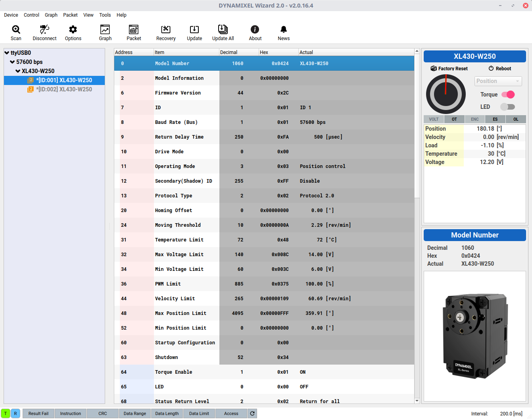This screenshot has width=532, height=419.
Task: Click the OT error indicator
Action: (x=454, y=119)
